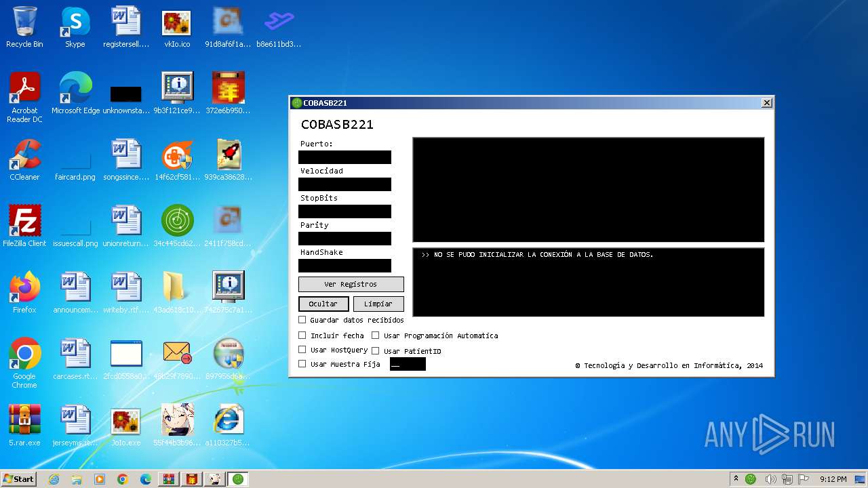The height and width of the screenshot is (488, 868).
Task: Click inside the upper black data panel
Action: click(588, 190)
